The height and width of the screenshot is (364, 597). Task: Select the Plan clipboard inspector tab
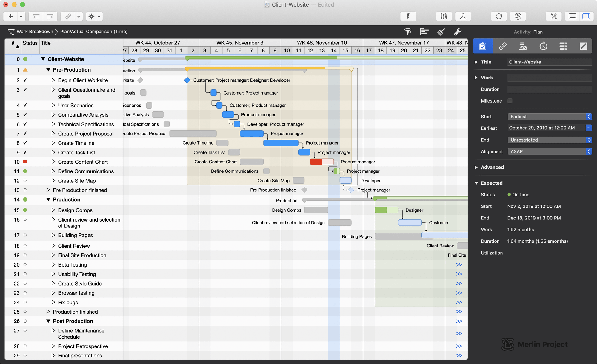click(483, 46)
